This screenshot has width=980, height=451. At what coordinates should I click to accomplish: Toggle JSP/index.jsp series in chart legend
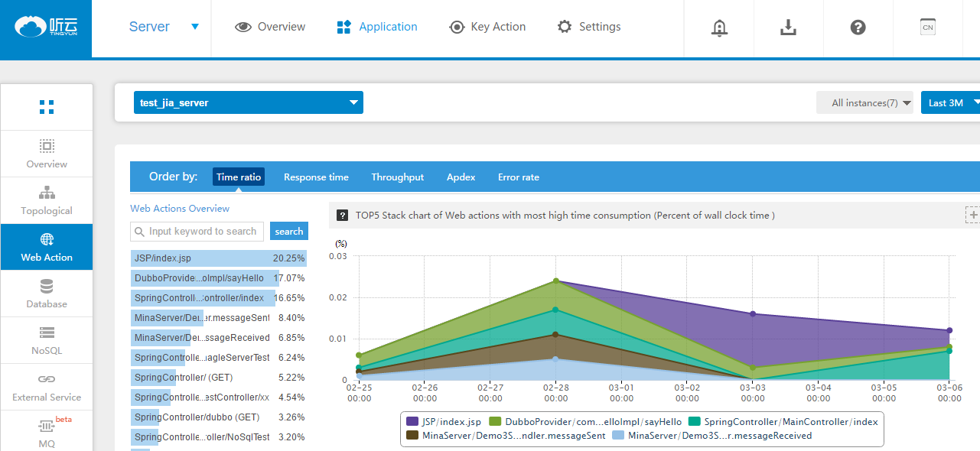[444, 422]
